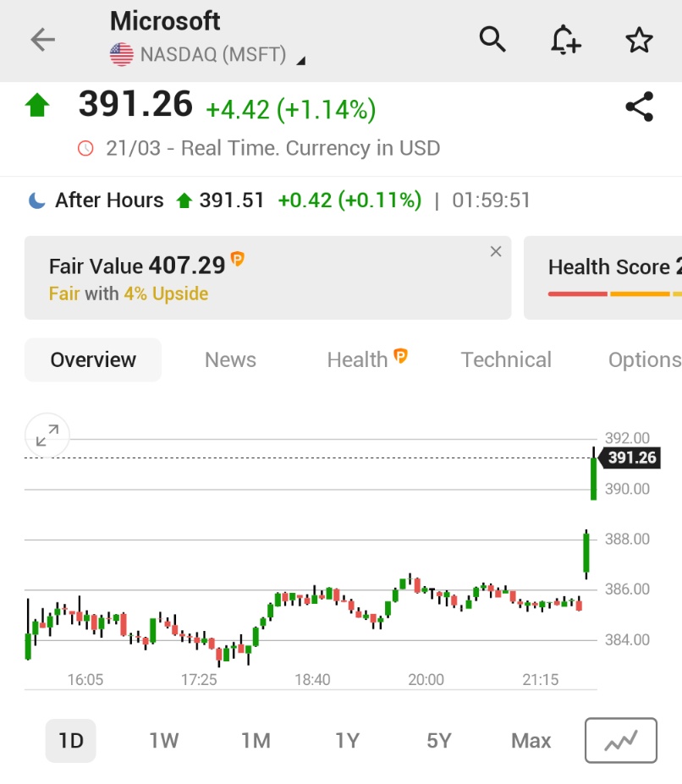
Task: Open the Health tab
Action: [x=366, y=359]
